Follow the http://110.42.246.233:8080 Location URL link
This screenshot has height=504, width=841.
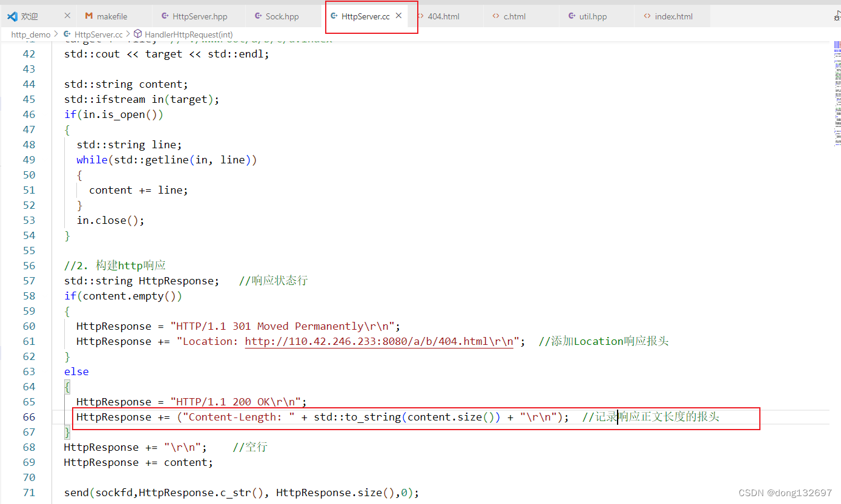(x=379, y=341)
